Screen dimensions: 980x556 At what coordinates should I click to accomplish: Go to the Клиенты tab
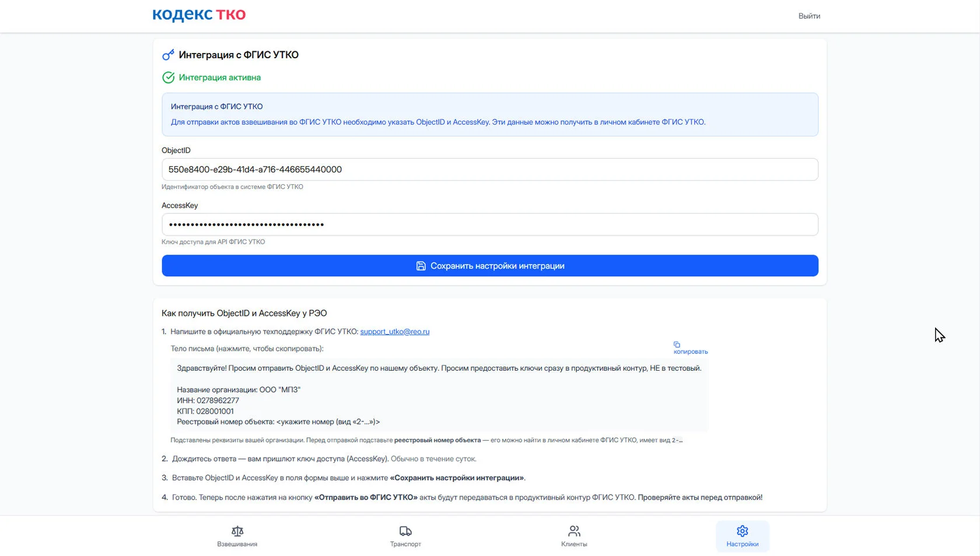pyautogui.click(x=574, y=536)
